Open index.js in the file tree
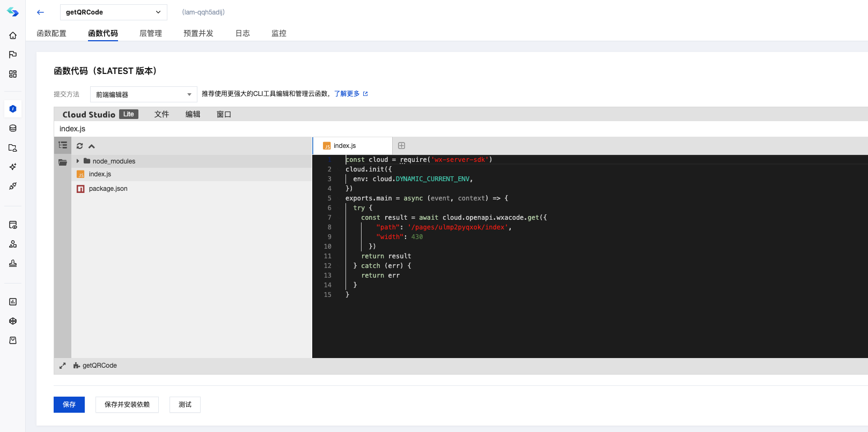Viewport: 868px width, 432px height. tap(192, 174)
